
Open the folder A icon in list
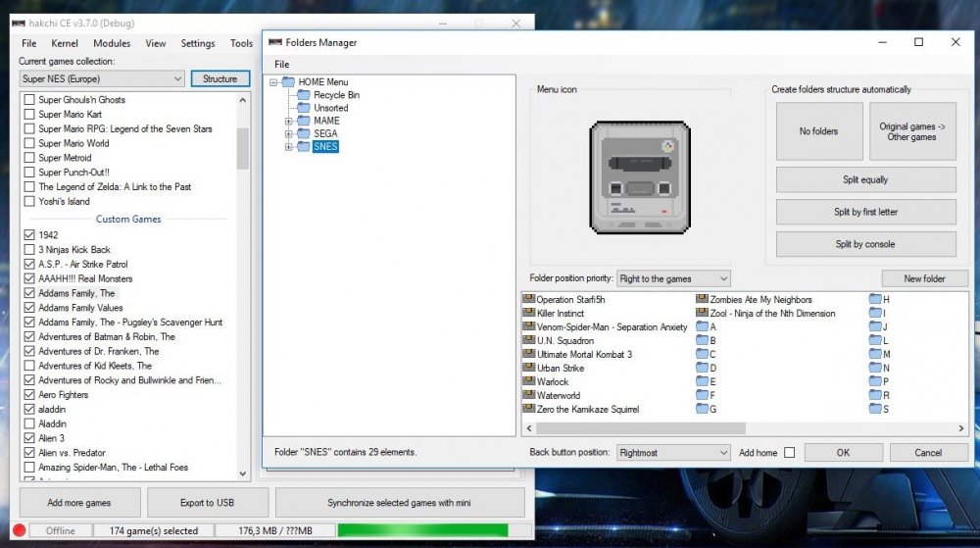pyautogui.click(x=702, y=327)
